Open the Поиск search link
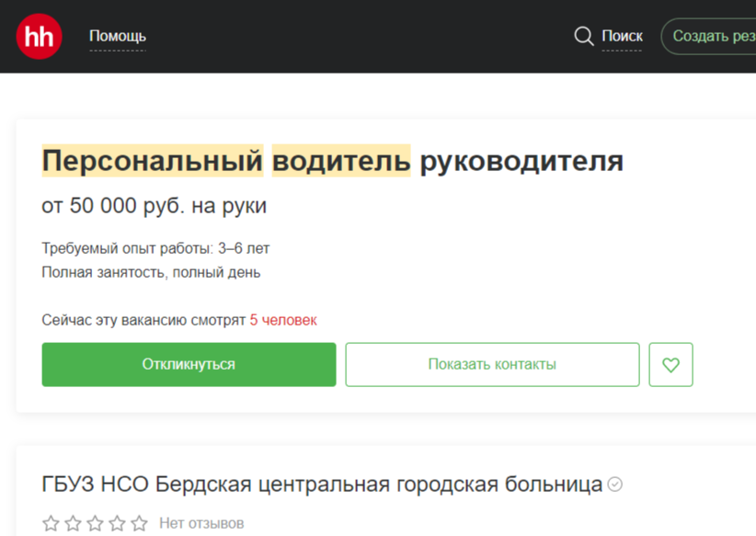 pyautogui.click(x=622, y=36)
